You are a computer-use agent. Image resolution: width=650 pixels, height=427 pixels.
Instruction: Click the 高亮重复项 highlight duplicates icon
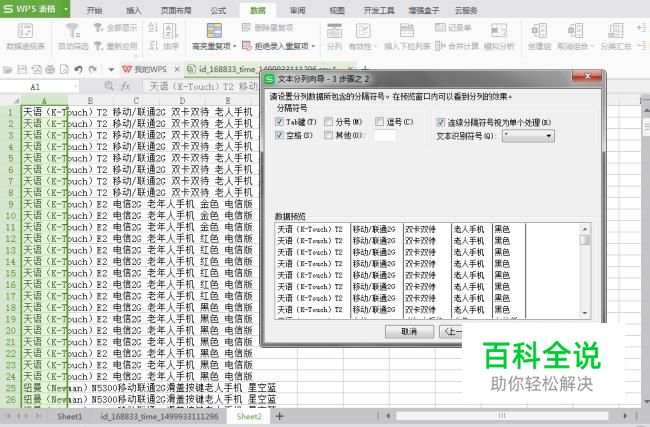click(x=214, y=31)
